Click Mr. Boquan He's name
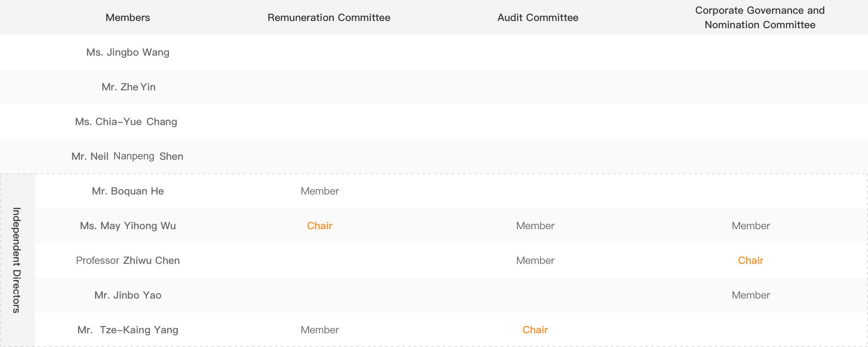The width and height of the screenshot is (868, 347). pos(128,191)
